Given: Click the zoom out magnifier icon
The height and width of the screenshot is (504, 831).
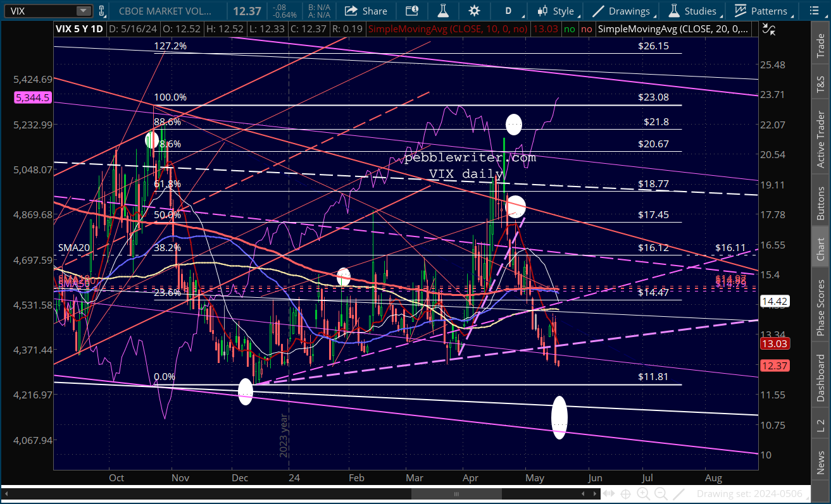Looking at the screenshot, I should coord(660,494).
